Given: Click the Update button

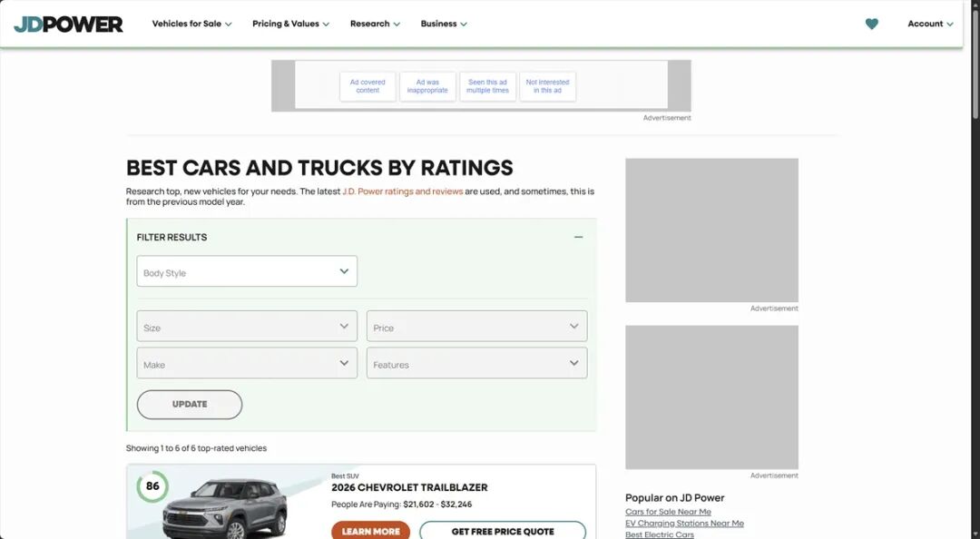Looking at the screenshot, I should [190, 405].
